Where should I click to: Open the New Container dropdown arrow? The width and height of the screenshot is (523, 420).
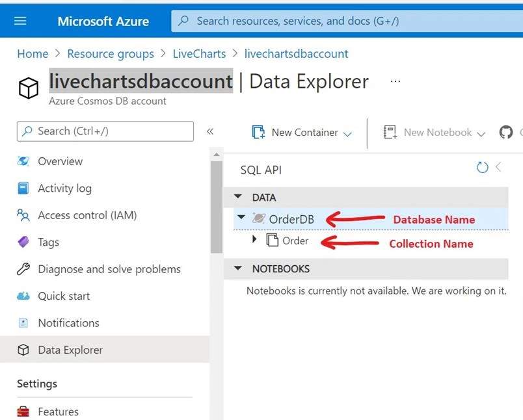pos(347,134)
